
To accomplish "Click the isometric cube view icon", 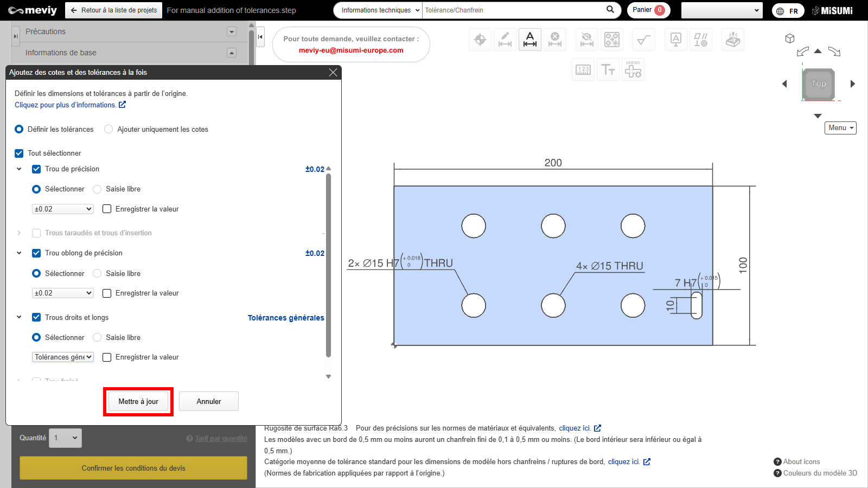I will pyautogui.click(x=790, y=38).
